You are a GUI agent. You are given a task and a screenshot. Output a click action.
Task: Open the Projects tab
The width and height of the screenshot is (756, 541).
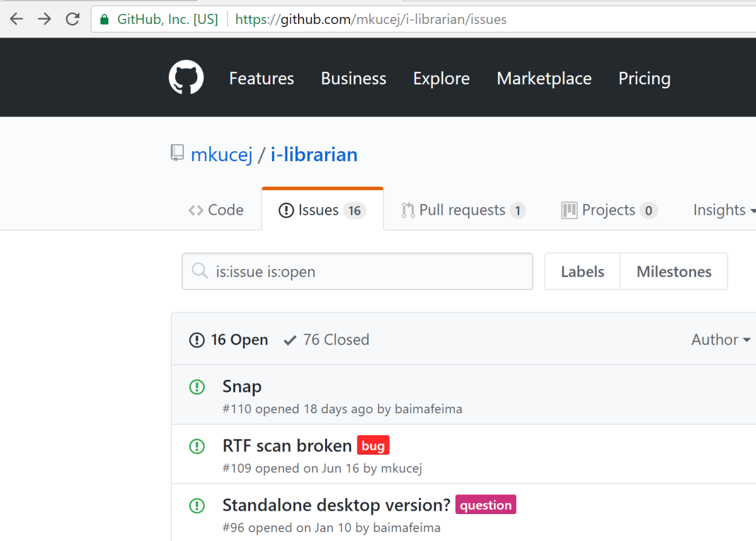609,210
